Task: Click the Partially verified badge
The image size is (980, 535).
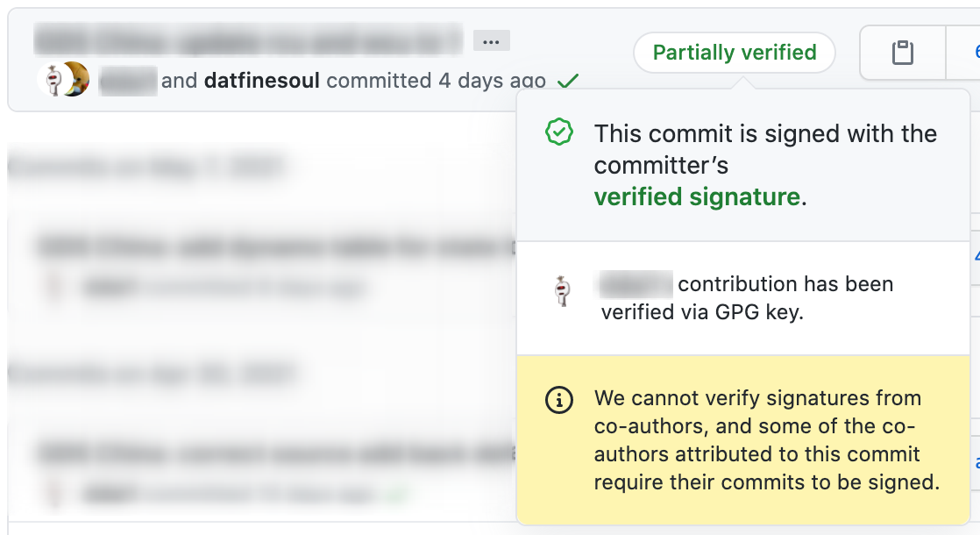Action: (x=734, y=53)
